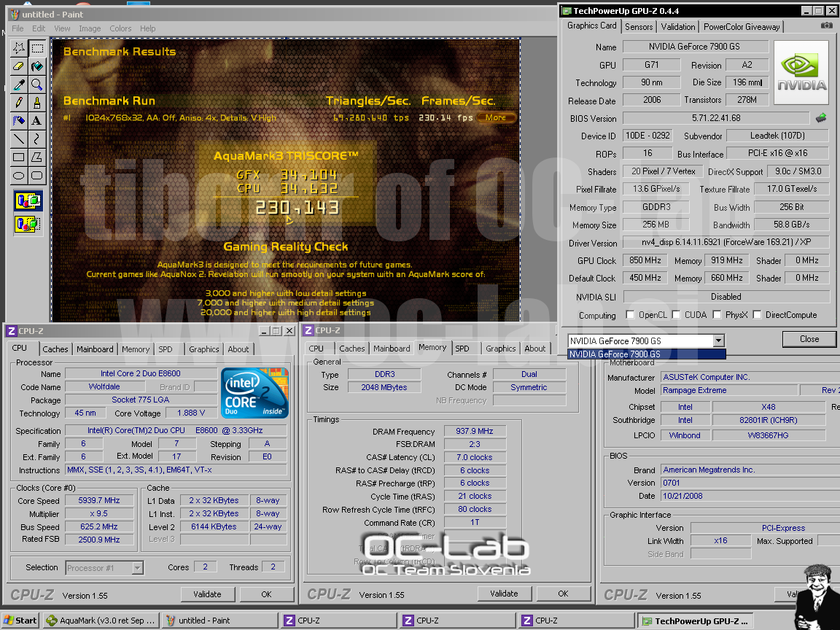
Task: Activate the Magnifier tool in Paint
Action: click(x=37, y=85)
